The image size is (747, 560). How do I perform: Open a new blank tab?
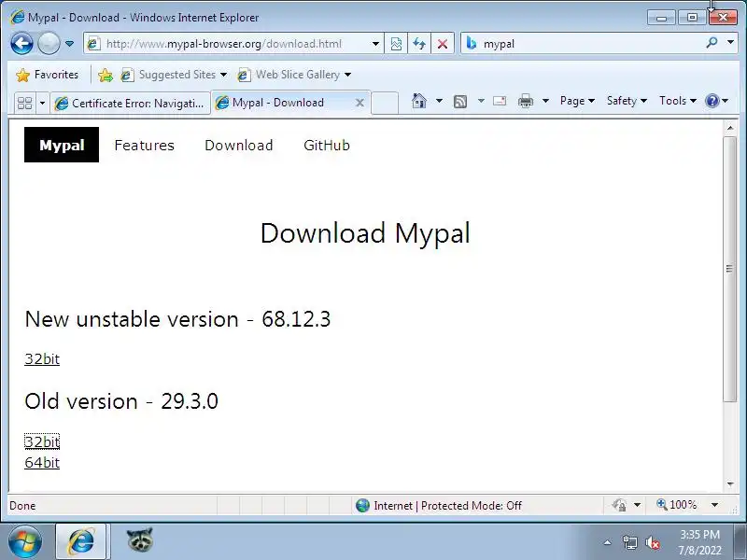[385, 103]
